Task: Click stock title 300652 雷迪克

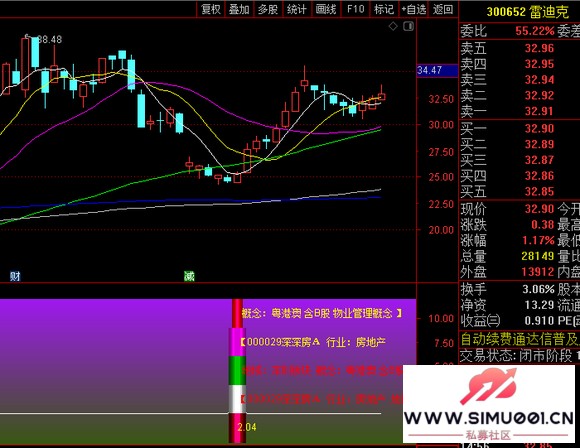Action: coord(527,12)
